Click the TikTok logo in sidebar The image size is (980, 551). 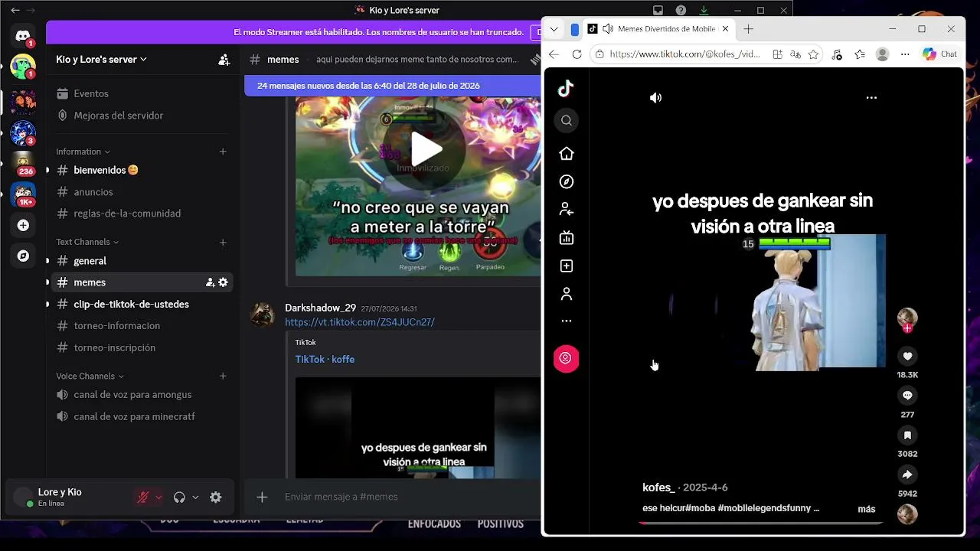[x=566, y=89]
